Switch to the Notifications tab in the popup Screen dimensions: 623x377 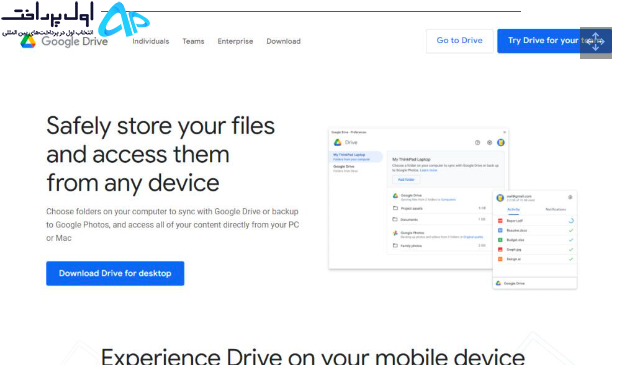[555, 209]
